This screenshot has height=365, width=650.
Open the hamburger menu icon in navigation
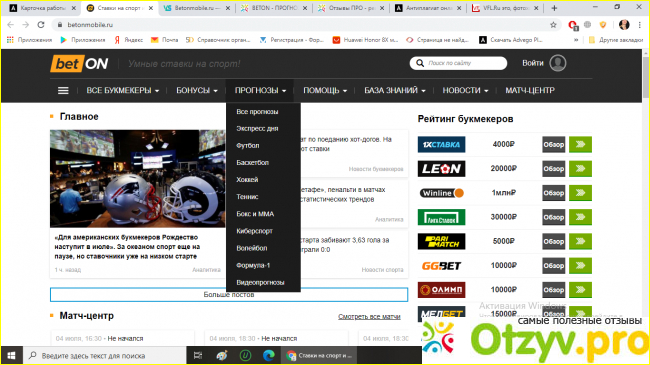click(x=63, y=90)
